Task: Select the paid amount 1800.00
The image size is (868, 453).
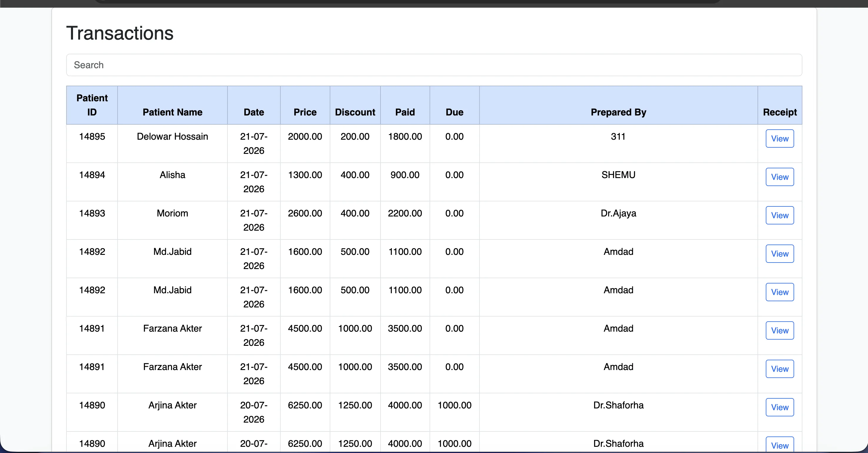Action: point(405,136)
